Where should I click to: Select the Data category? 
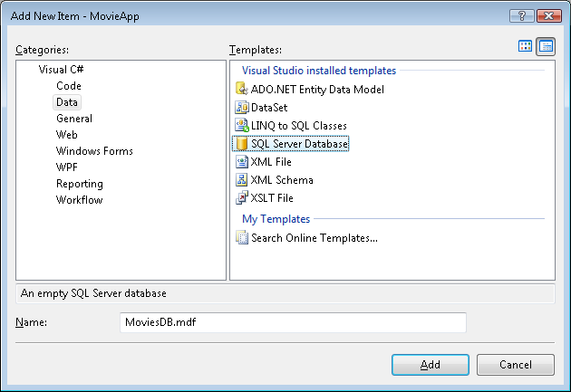[67, 102]
